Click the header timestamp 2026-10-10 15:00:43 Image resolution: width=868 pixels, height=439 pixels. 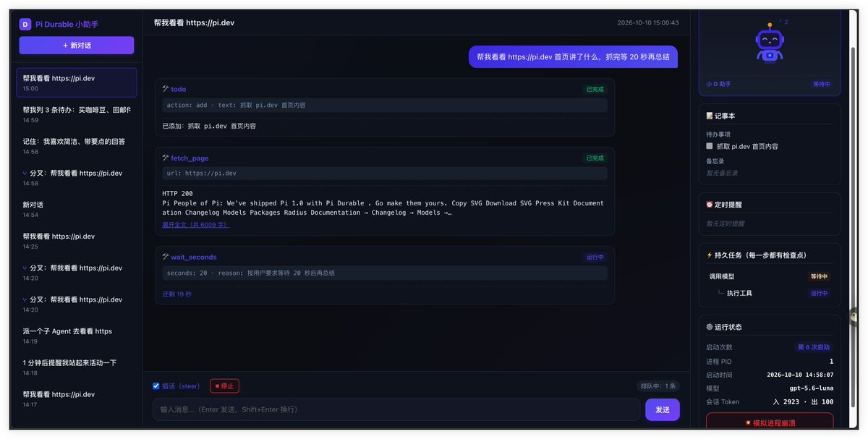648,23
